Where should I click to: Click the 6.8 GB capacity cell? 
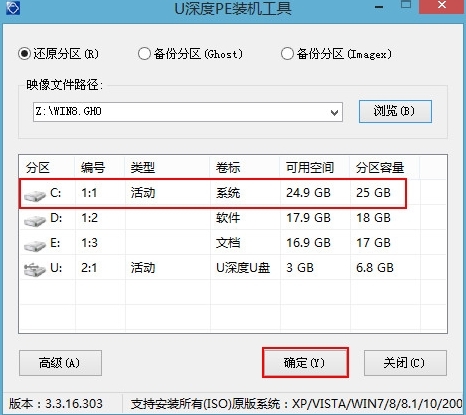tap(375, 268)
